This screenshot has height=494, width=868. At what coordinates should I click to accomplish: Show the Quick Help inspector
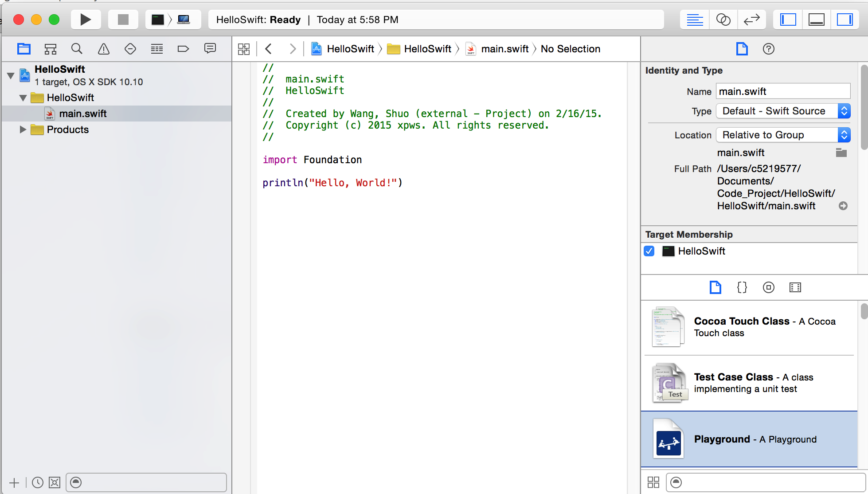[x=768, y=49]
